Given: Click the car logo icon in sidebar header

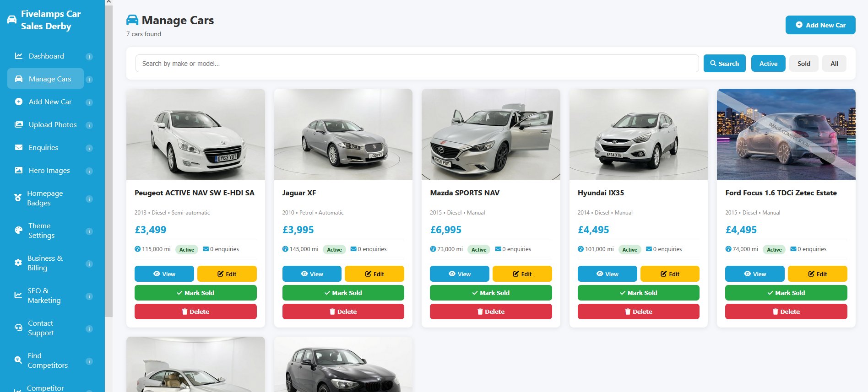Looking at the screenshot, I should tap(12, 20).
